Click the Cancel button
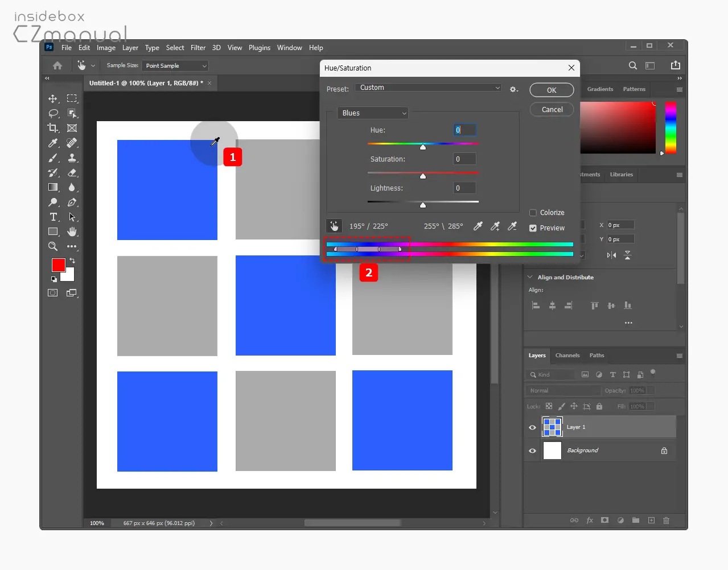The height and width of the screenshot is (570, 728). (x=552, y=110)
